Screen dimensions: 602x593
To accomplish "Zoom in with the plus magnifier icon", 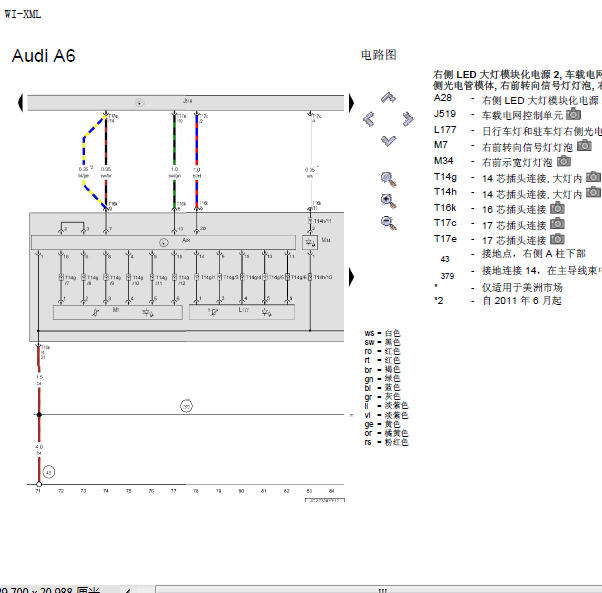I will click(x=388, y=201).
